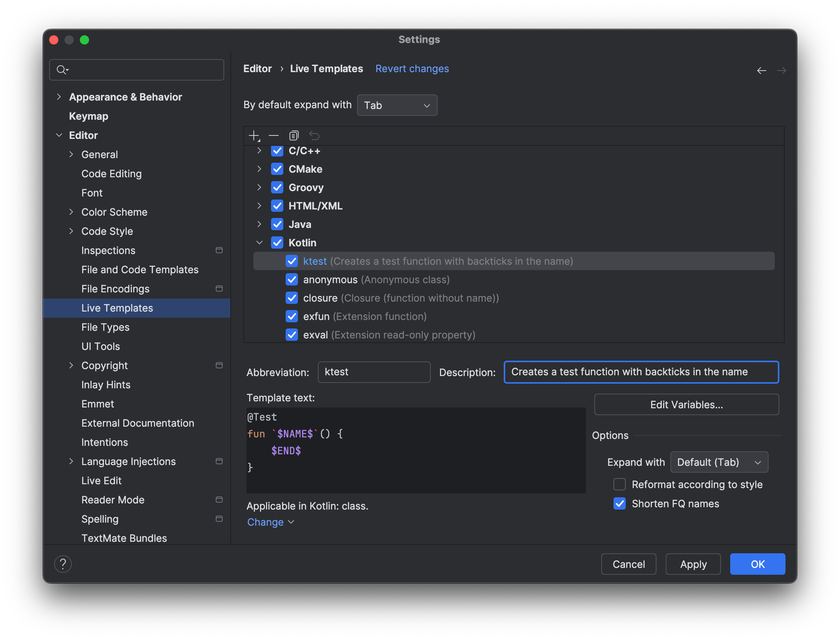Screen dimensions: 840x640
Task: Open the default expand with Tab dropdown
Action: coord(397,105)
